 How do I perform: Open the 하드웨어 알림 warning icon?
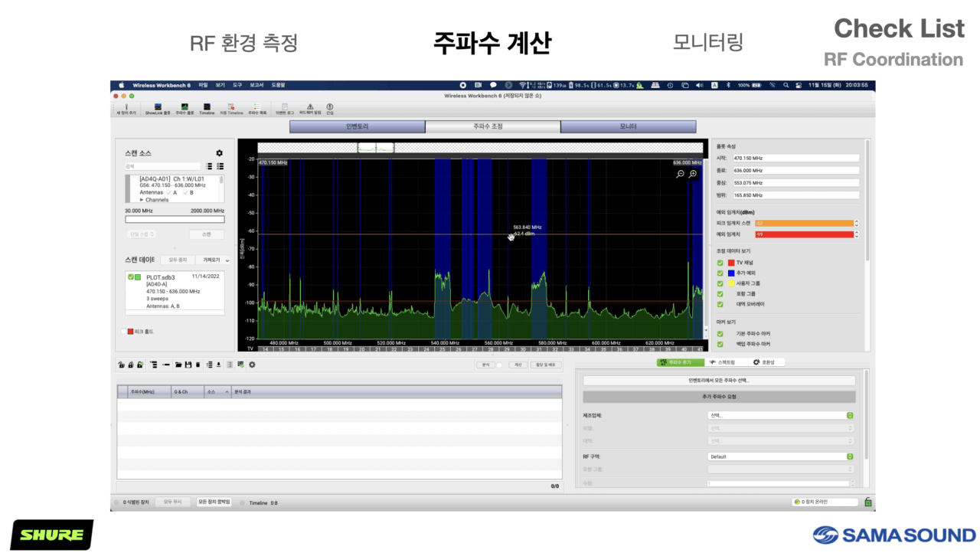(x=310, y=108)
